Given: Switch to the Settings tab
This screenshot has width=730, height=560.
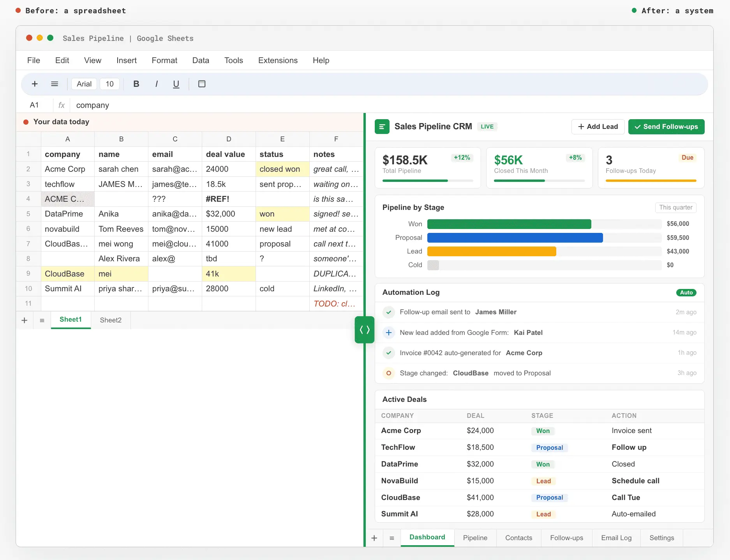Looking at the screenshot, I should tap(661, 538).
